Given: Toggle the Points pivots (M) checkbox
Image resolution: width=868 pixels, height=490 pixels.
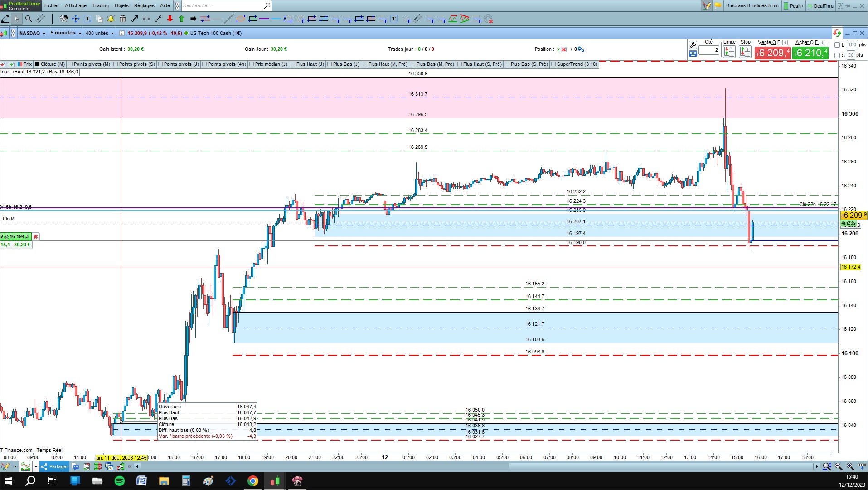Looking at the screenshot, I should pos(70,64).
